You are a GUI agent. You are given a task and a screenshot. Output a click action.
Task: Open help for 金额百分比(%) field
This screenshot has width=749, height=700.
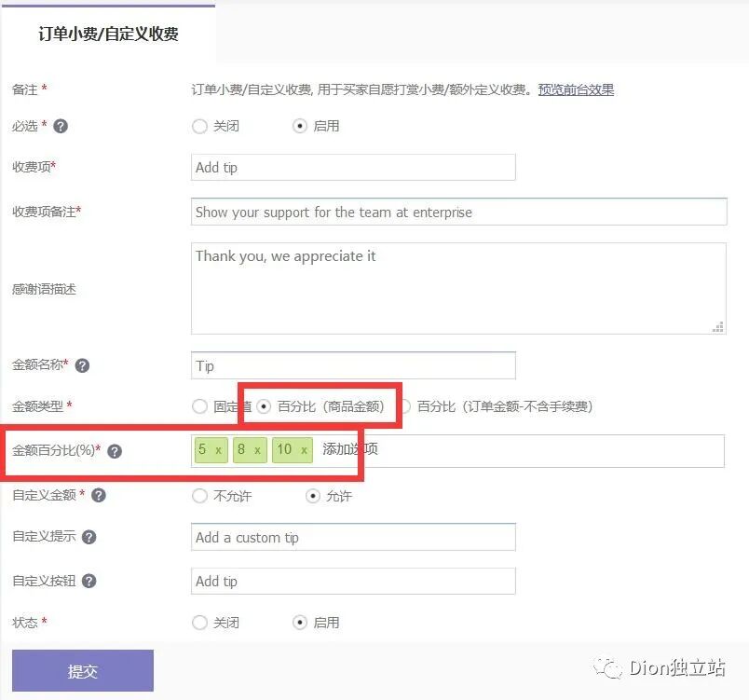pyautogui.click(x=114, y=451)
